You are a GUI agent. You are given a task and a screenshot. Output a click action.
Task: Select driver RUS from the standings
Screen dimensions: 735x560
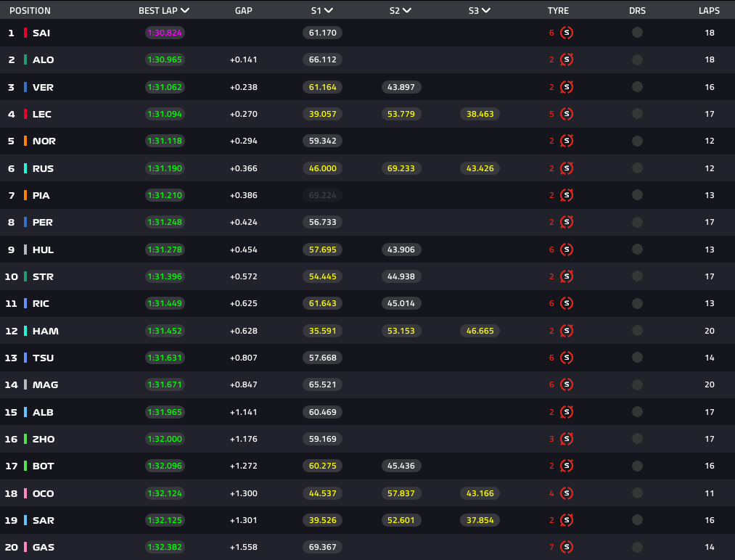pyautogui.click(x=43, y=168)
